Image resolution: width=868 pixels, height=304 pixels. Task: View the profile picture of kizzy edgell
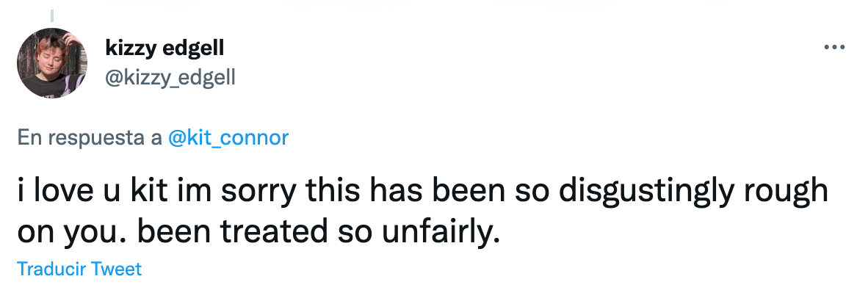[x=52, y=63]
